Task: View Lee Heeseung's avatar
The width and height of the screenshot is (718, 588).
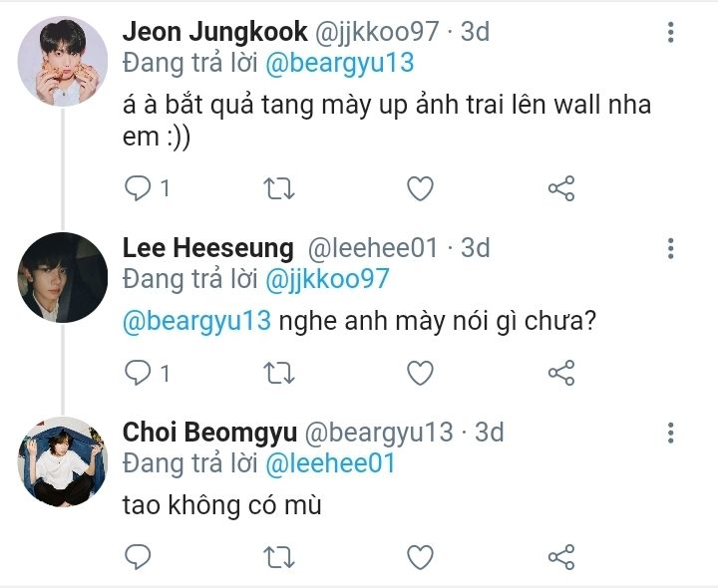Action: (x=63, y=277)
